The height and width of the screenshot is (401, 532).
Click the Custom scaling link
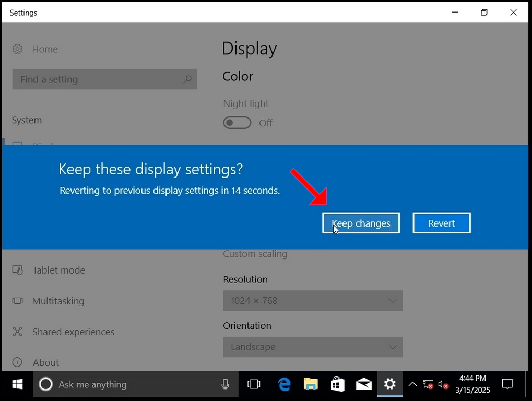(255, 254)
